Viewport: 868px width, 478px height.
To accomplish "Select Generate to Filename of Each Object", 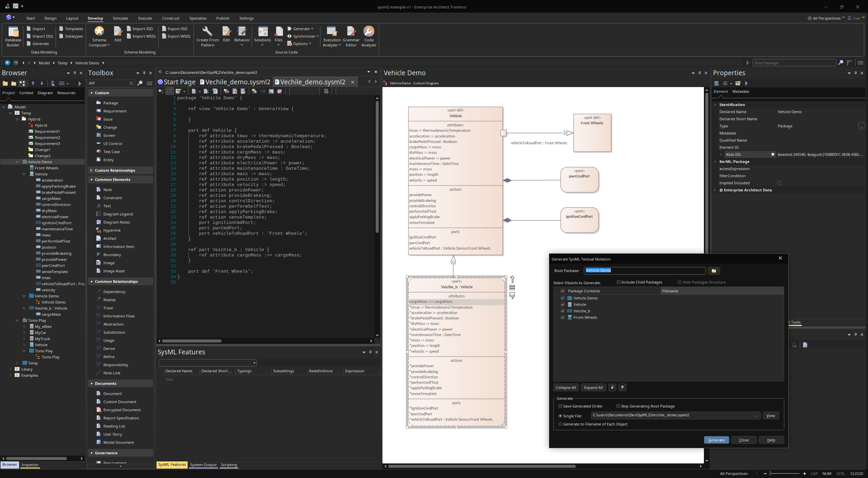I will 560,424.
